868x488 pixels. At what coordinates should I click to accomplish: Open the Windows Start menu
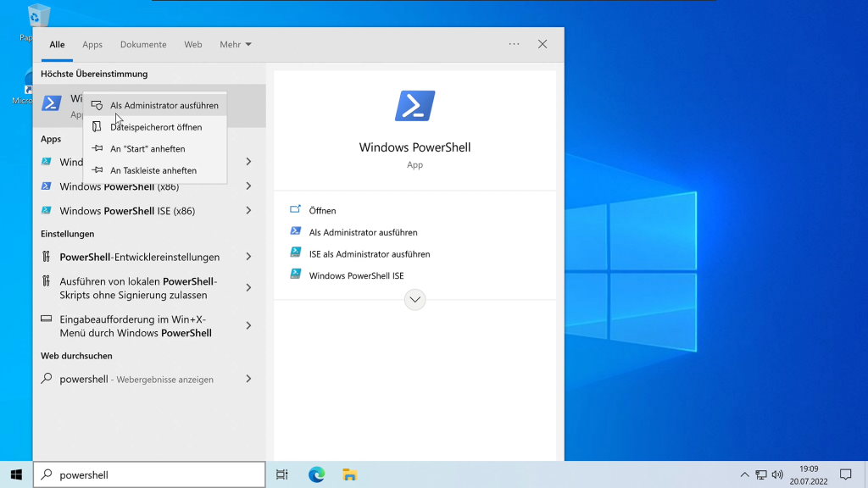click(16, 474)
